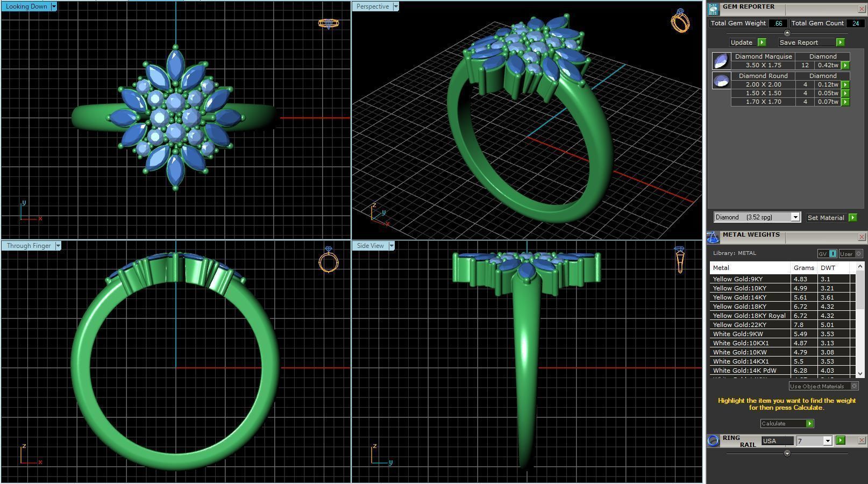Click the Total Gem Weight value .66
The image size is (868, 484).
tap(778, 23)
